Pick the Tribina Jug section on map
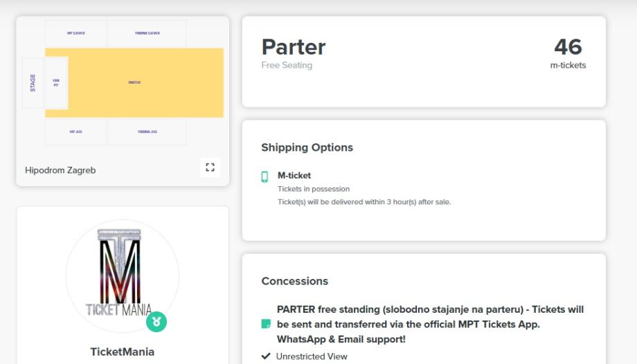 click(147, 131)
